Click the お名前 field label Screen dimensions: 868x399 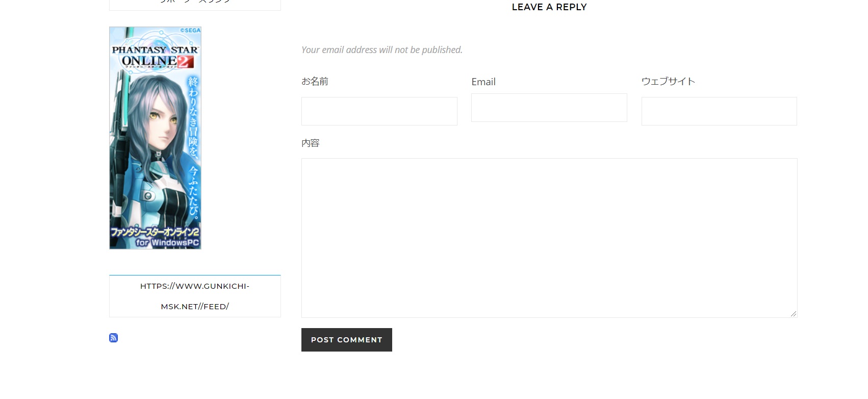pyautogui.click(x=315, y=82)
